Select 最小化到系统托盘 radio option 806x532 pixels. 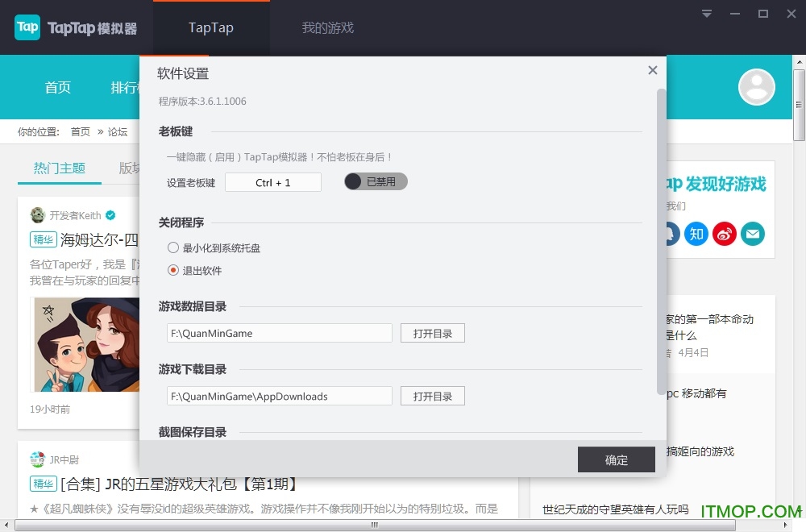point(173,248)
